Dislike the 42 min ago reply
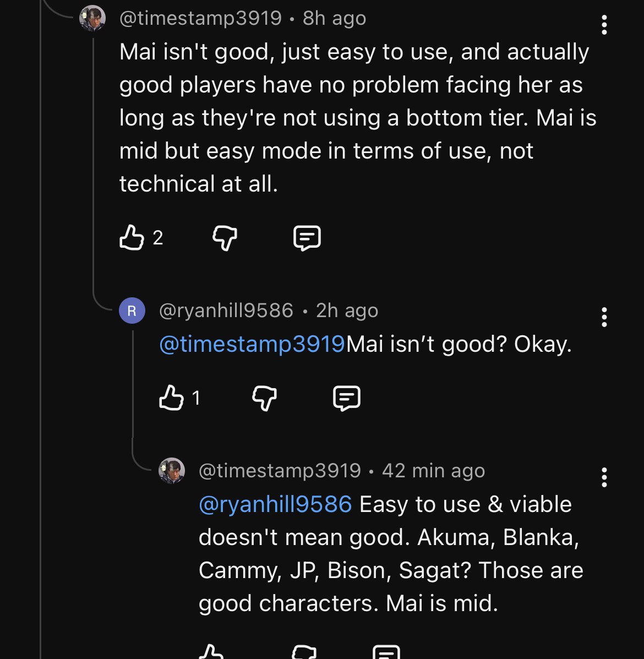Screen dimensions: 644x659 304,652
